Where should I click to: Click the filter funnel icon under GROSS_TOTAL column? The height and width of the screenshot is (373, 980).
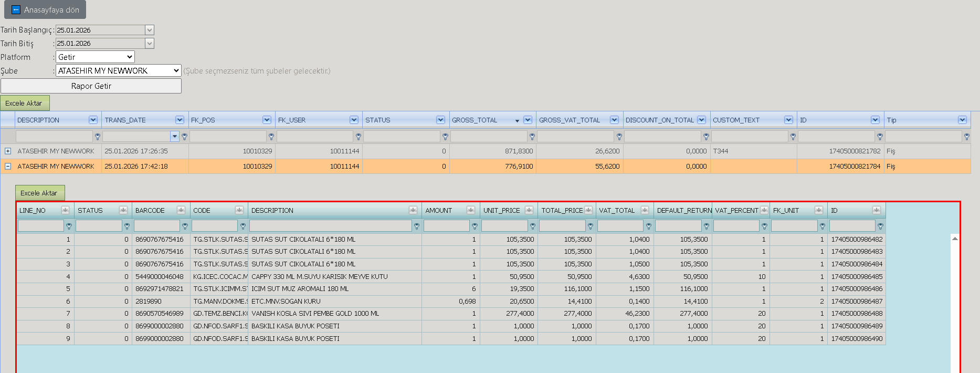point(532,137)
